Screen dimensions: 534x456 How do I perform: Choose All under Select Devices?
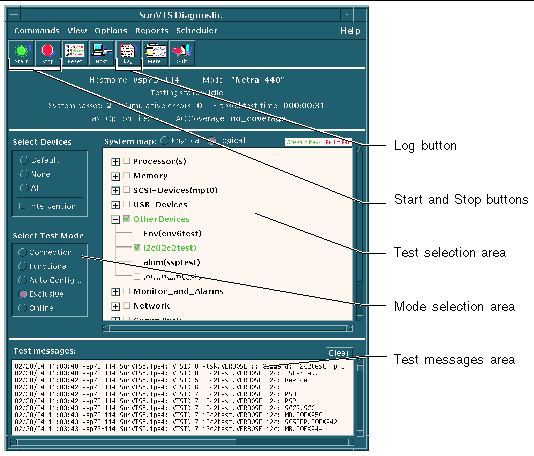pyautogui.click(x=24, y=188)
